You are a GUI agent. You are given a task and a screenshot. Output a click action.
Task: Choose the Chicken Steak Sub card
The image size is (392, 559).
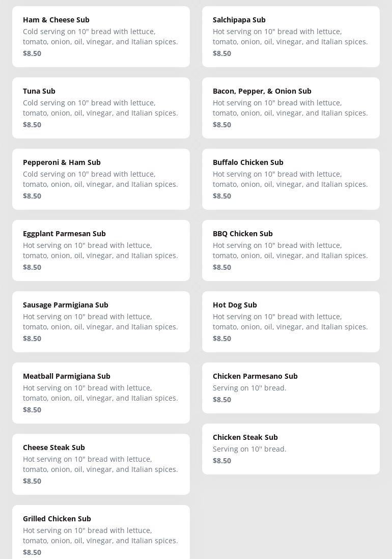coord(291,449)
